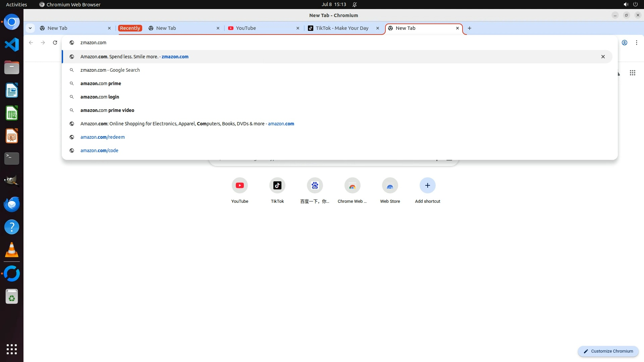Open the Google apps grid icon
Viewport: 644px width, 362px height.
coord(632,73)
